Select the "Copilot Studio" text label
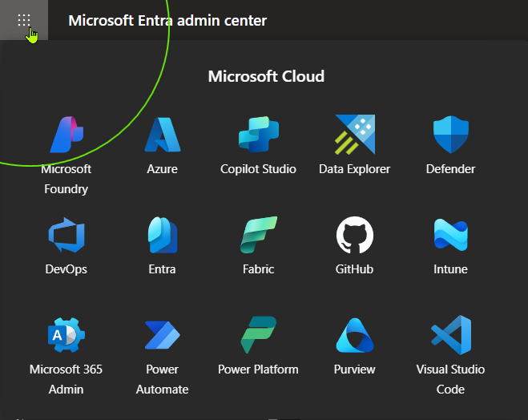The height and width of the screenshot is (420, 528). click(x=258, y=169)
